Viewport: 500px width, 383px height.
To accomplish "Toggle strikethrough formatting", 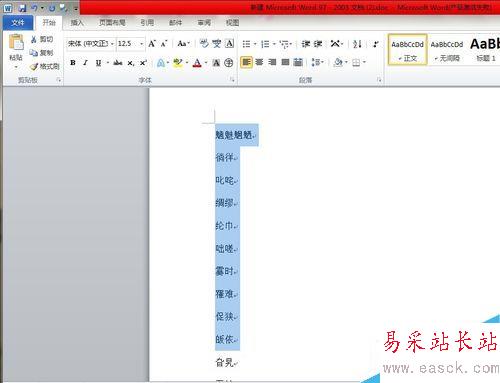I will click(118, 63).
